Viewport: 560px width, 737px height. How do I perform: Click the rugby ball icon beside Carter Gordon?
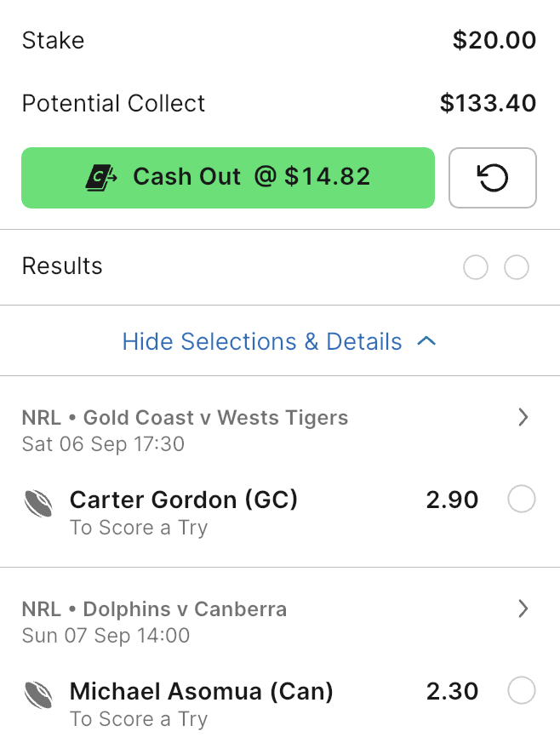(x=38, y=504)
